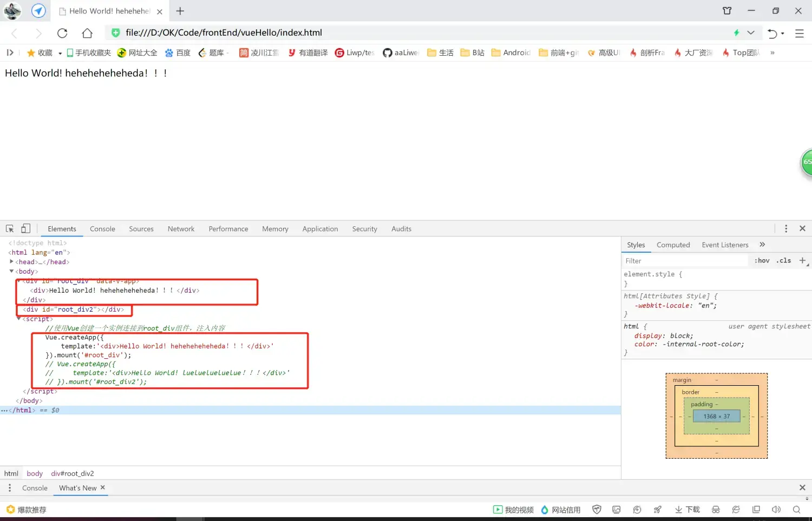Open the skin/shirt icon in title bar
The image size is (812, 521).
(727, 11)
